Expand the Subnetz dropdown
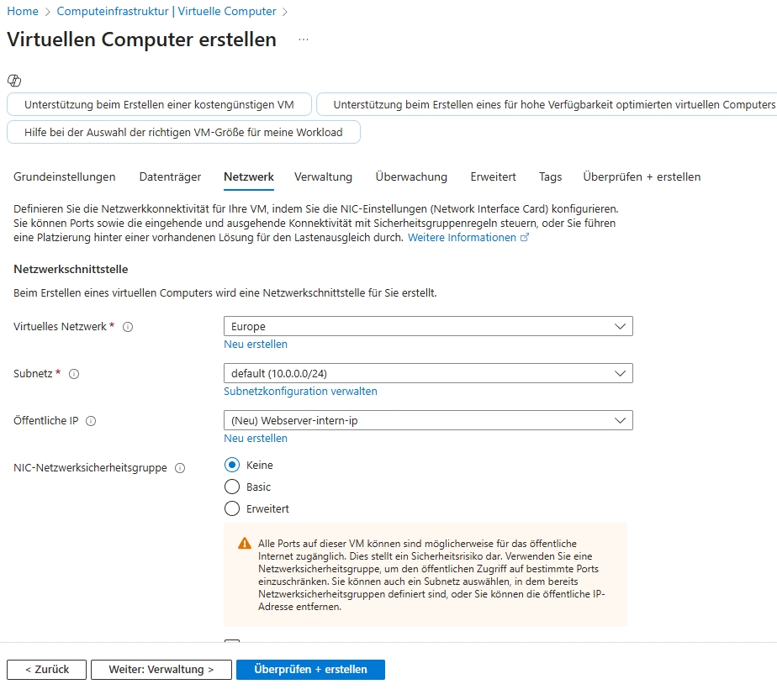 [428, 373]
